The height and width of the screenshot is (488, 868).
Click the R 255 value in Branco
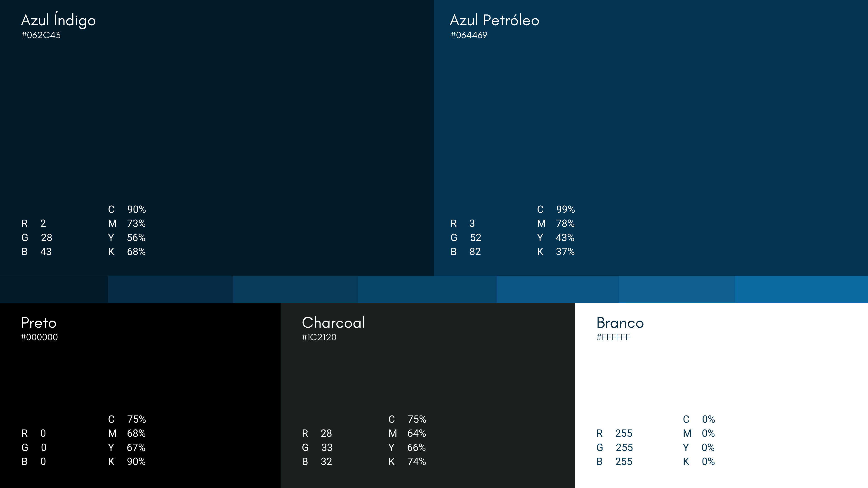[x=614, y=433]
